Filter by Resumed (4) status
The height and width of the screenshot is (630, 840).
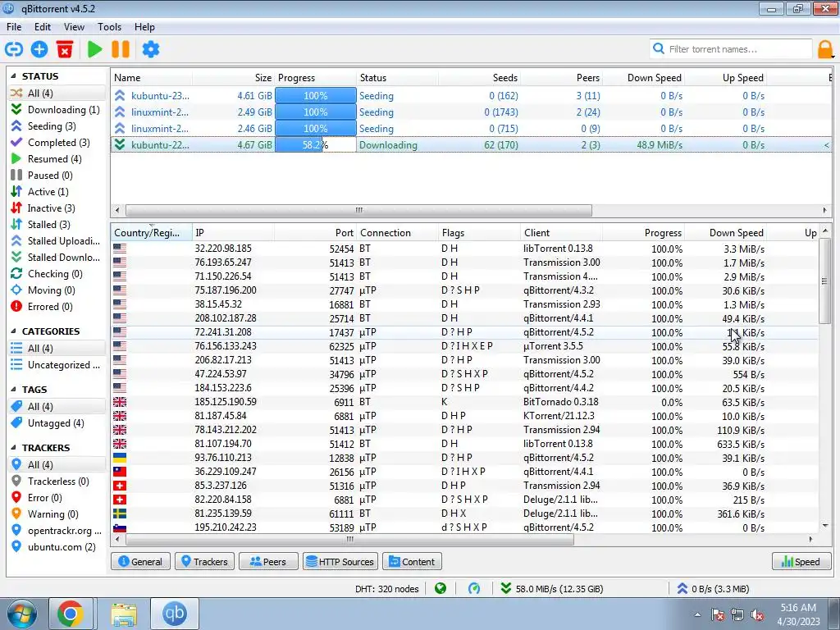coord(56,159)
